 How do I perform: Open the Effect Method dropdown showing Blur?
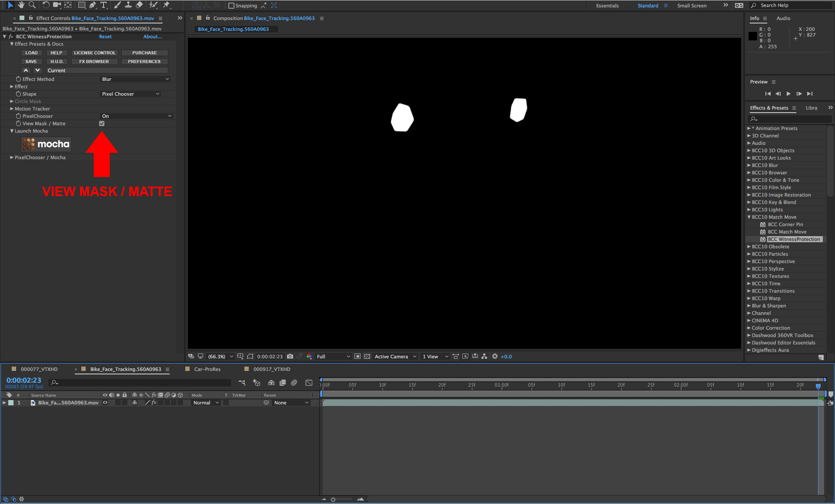(x=135, y=79)
